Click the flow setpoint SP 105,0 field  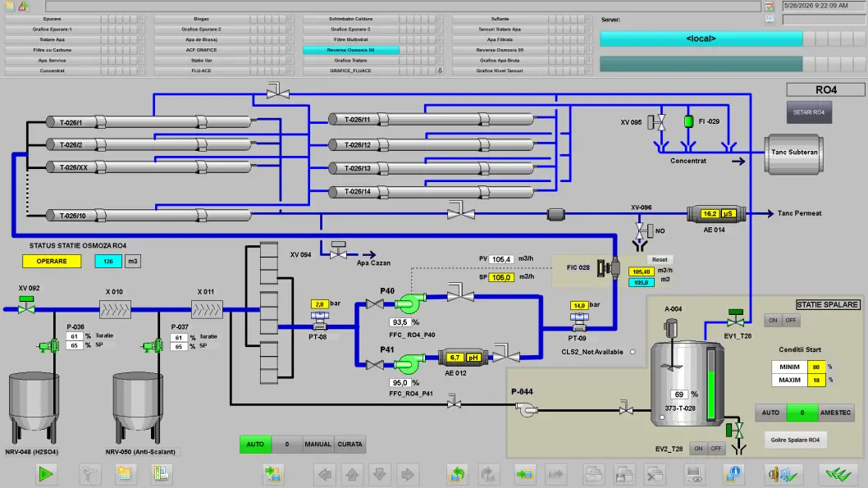point(501,277)
